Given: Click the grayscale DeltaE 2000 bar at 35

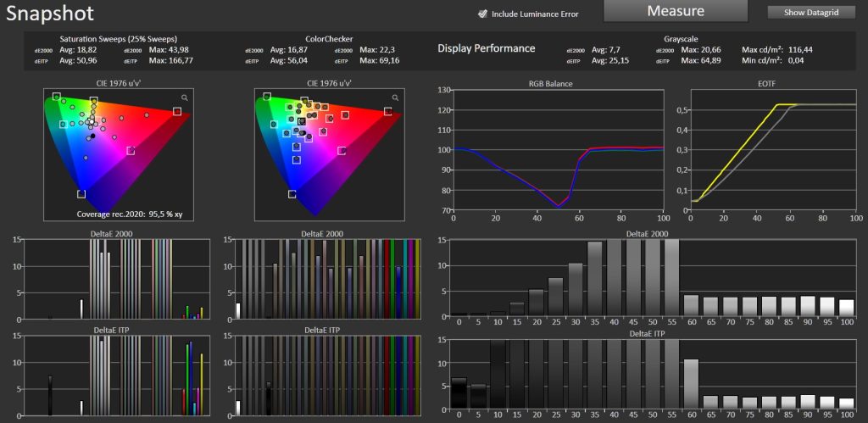Looking at the screenshot, I should pyautogui.click(x=594, y=279).
